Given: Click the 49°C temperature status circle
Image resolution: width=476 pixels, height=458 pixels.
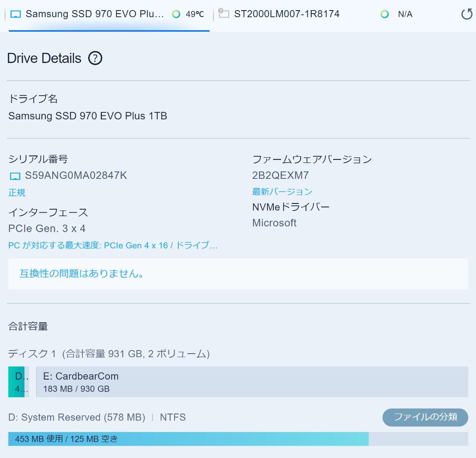Looking at the screenshot, I should (176, 14).
